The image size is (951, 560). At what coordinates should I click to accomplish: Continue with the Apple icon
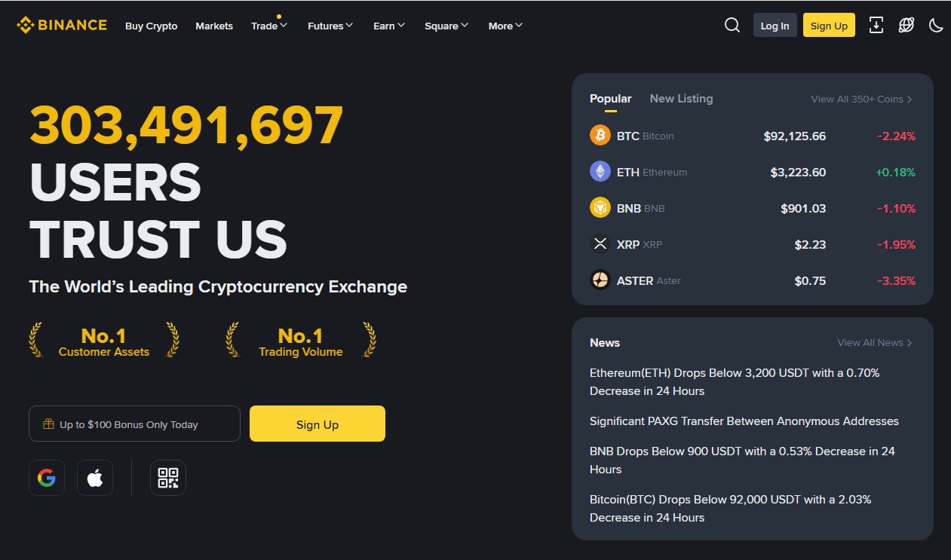(95, 478)
